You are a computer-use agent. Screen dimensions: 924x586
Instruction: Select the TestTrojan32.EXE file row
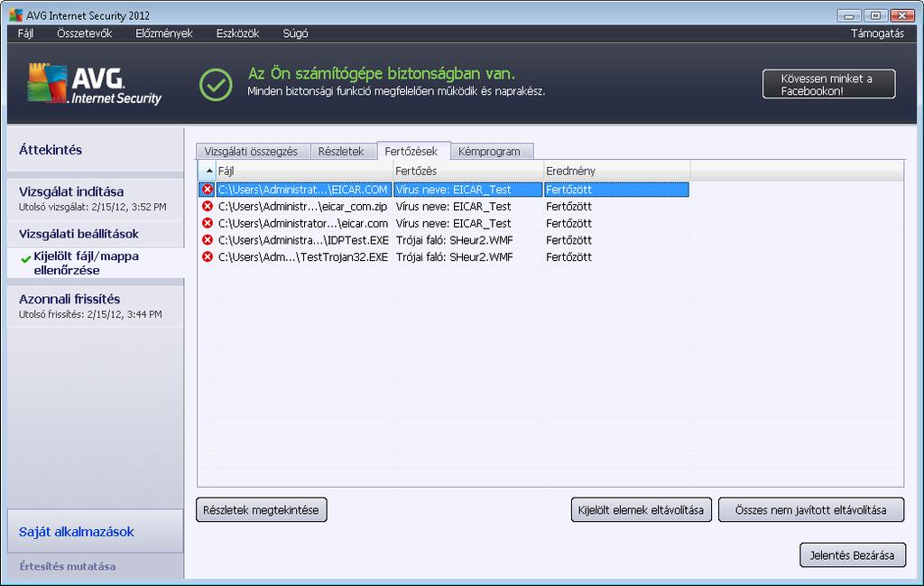pyautogui.click(x=444, y=257)
